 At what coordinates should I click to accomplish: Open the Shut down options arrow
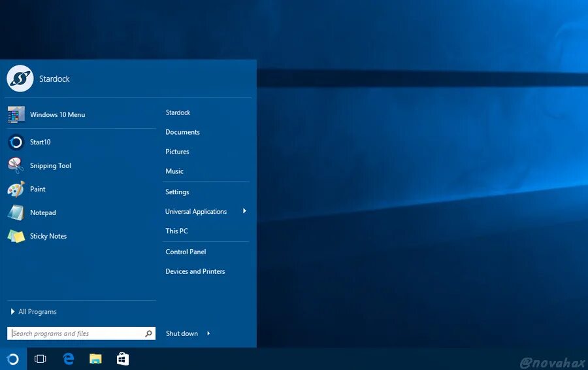tap(208, 333)
